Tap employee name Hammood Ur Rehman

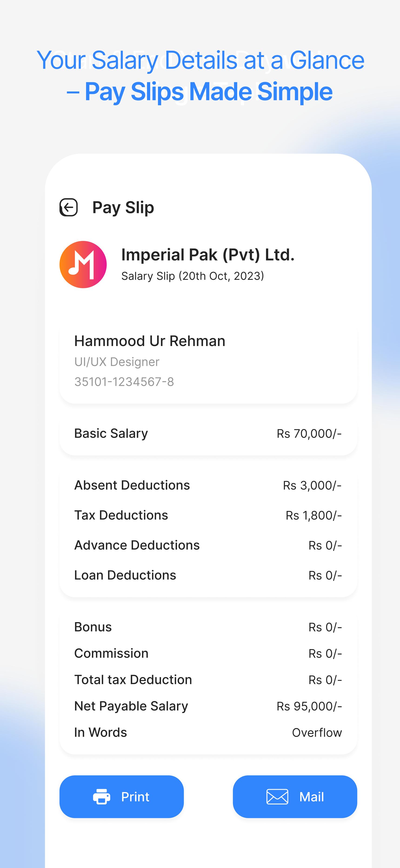pyautogui.click(x=150, y=341)
